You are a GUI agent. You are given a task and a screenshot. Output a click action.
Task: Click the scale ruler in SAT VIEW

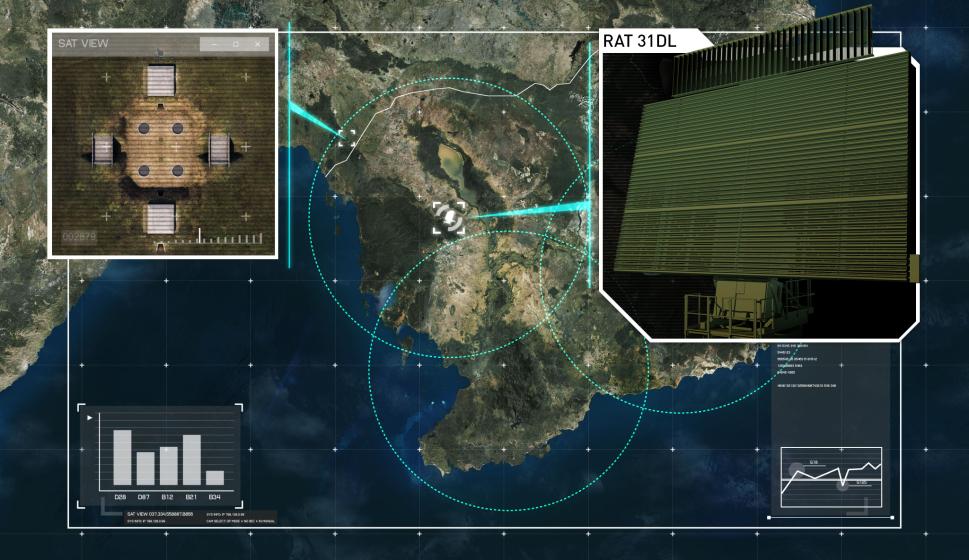click(x=218, y=238)
